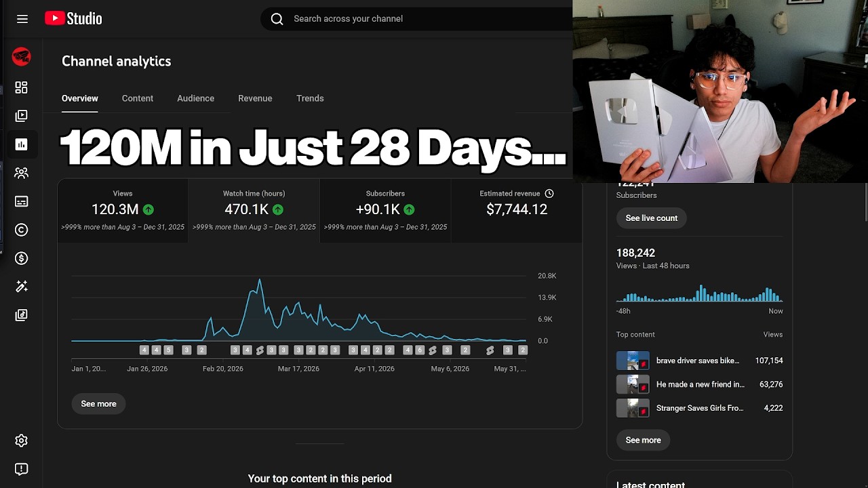The width and height of the screenshot is (868, 488).
Task: Click the last 48 hours bar chart
Action: point(700,293)
